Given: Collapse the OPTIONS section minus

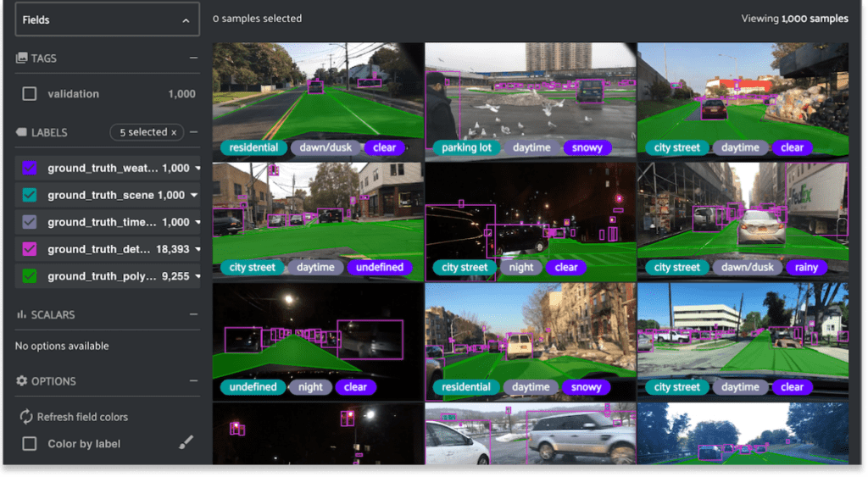Looking at the screenshot, I should coord(193,380).
